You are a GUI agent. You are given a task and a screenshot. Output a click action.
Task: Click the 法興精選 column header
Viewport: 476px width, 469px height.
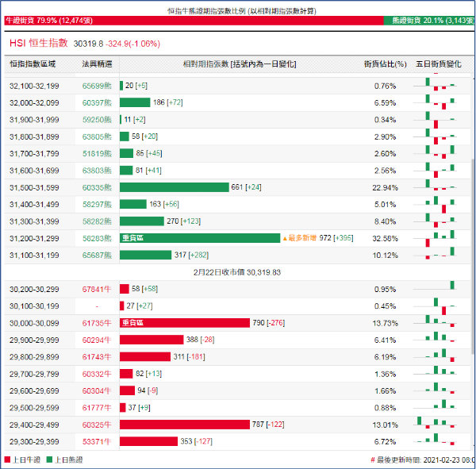pos(97,64)
